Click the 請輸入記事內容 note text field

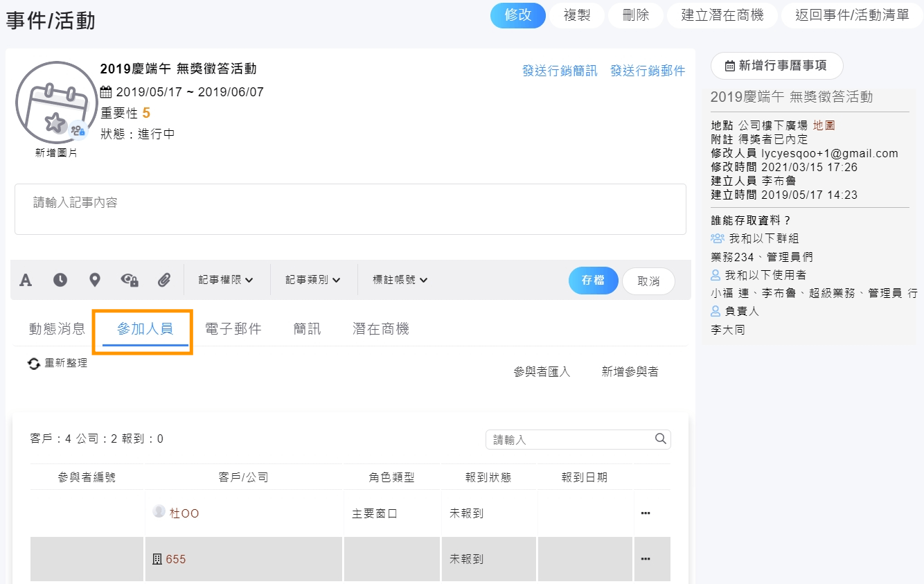[350, 209]
